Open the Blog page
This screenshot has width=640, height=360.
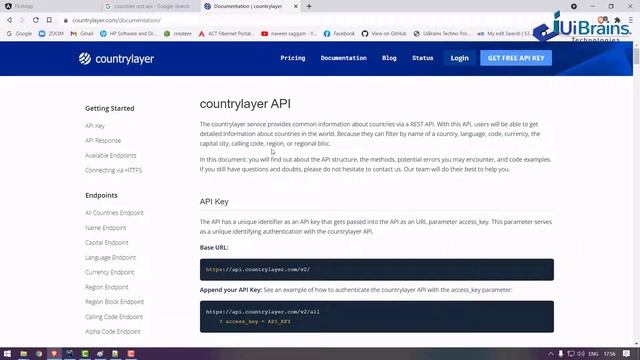(x=389, y=58)
